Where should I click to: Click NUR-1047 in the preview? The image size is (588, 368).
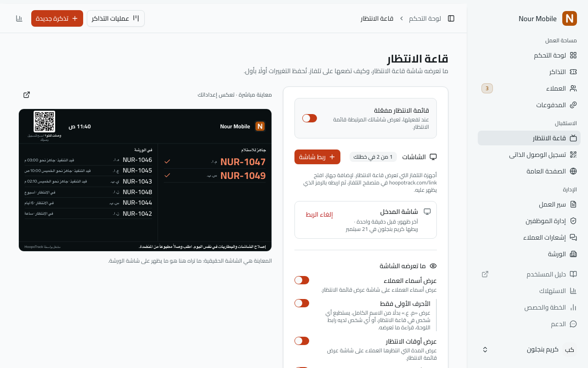point(243,162)
